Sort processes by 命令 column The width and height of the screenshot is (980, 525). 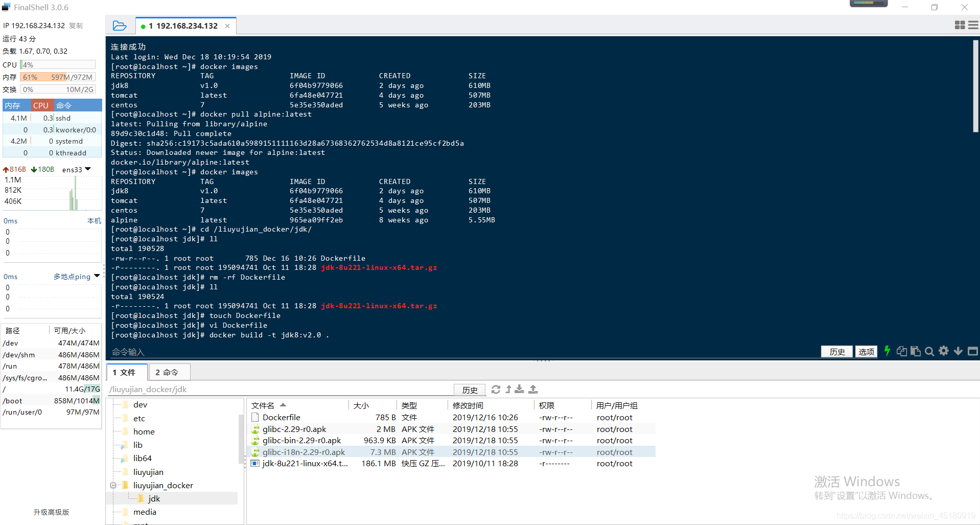coord(77,106)
